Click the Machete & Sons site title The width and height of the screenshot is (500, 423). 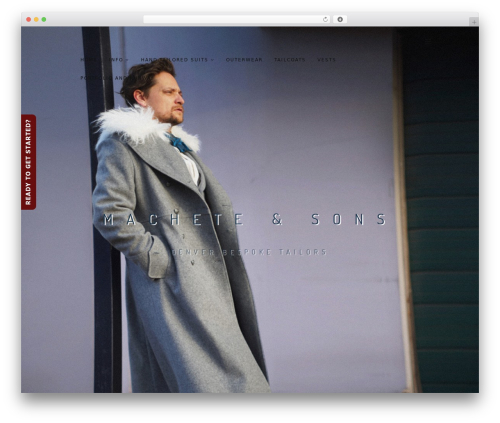pos(245,219)
